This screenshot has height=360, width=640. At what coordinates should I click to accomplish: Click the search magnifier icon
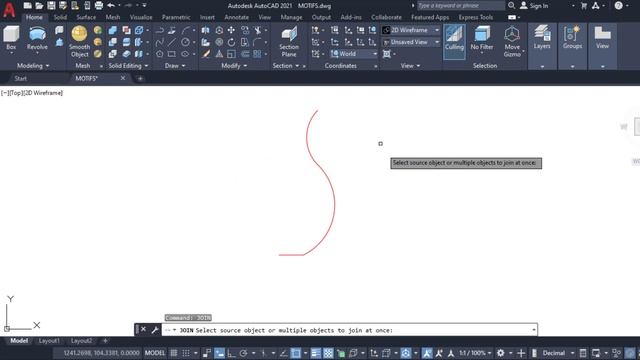point(511,6)
